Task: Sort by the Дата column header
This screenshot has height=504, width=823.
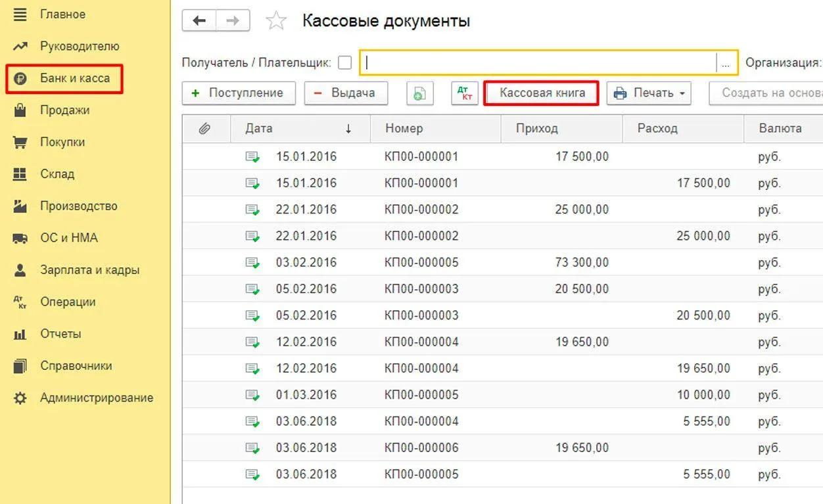Action: tap(300, 129)
